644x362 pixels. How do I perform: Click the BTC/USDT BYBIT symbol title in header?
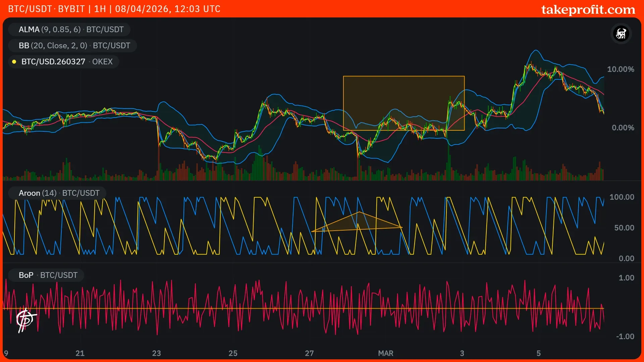(46, 9)
